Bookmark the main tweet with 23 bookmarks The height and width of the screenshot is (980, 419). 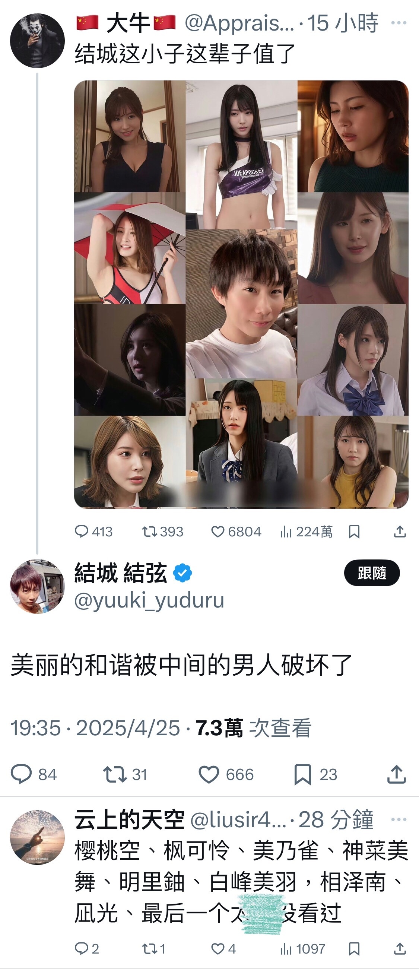click(x=315, y=774)
